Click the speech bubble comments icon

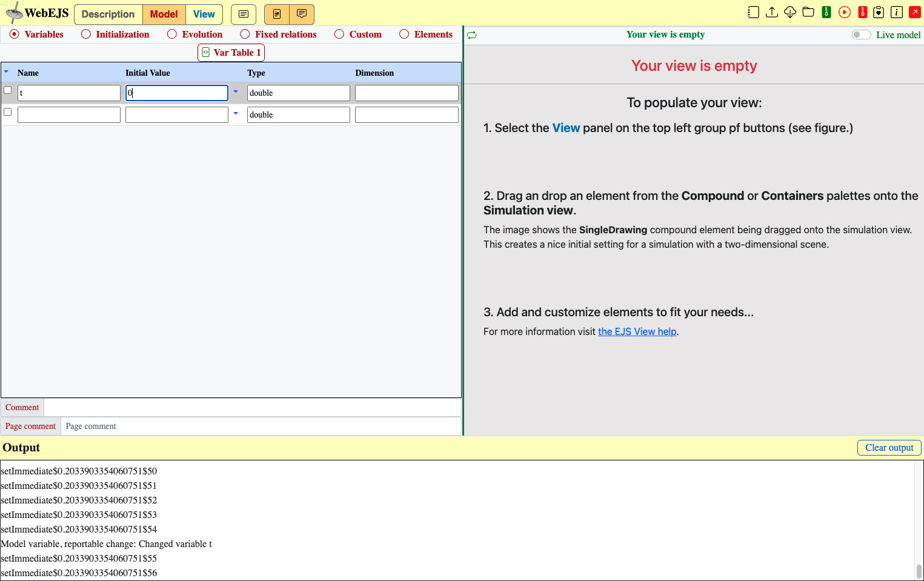[302, 14]
